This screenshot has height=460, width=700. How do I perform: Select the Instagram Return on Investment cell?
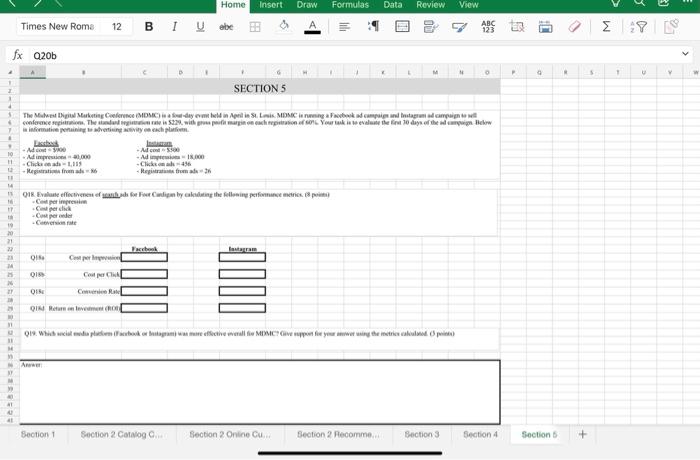(242, 308)
